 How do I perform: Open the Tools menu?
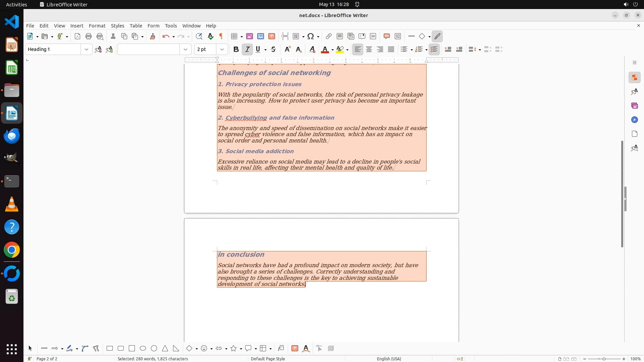(x=171, y=26)
